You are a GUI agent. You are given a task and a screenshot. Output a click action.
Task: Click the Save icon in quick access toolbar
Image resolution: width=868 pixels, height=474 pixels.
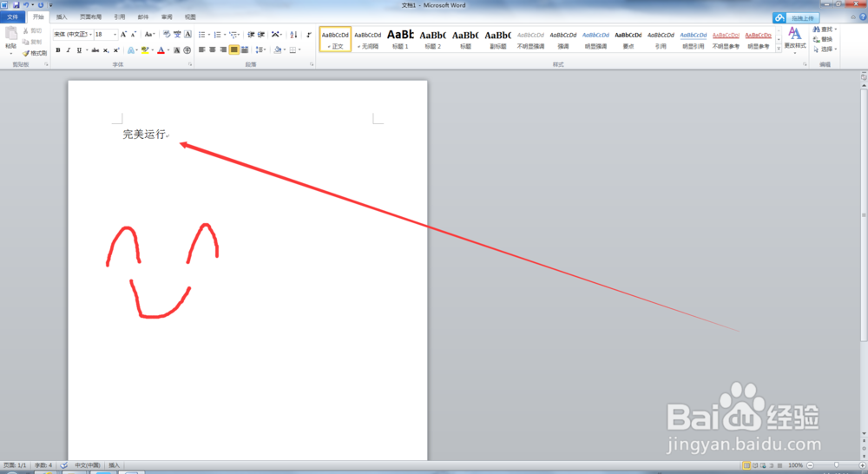tap(16, 5)
